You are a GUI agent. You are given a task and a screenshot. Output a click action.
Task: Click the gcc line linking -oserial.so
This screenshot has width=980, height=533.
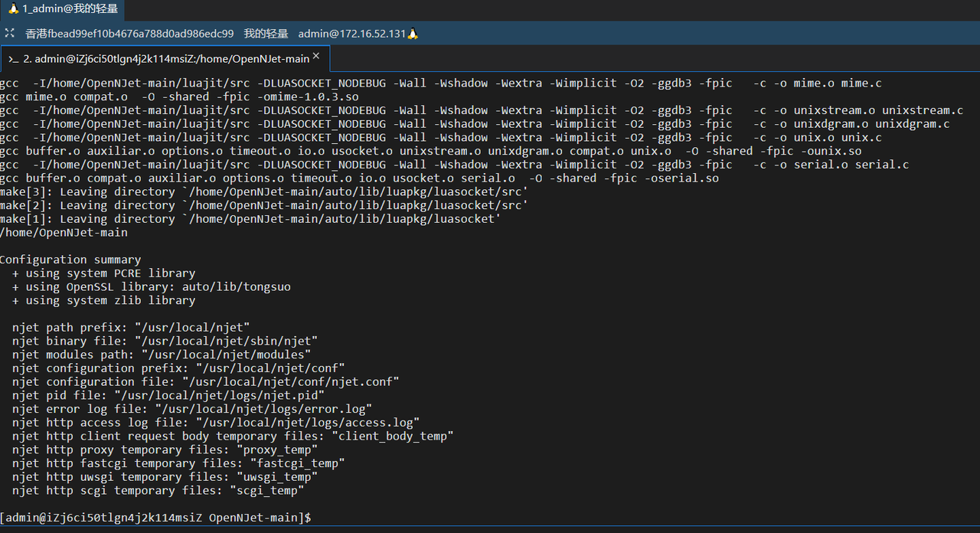tap(359, 178)
